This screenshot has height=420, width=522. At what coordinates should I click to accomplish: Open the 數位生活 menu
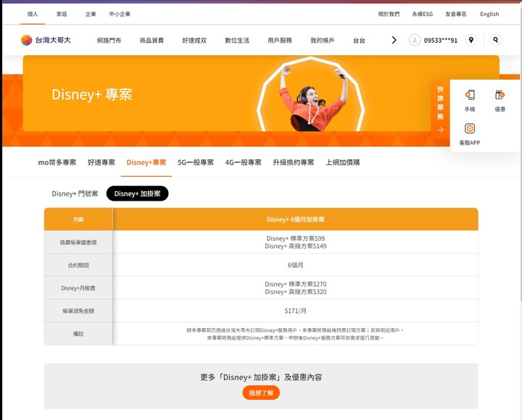[x=237, y=41]
